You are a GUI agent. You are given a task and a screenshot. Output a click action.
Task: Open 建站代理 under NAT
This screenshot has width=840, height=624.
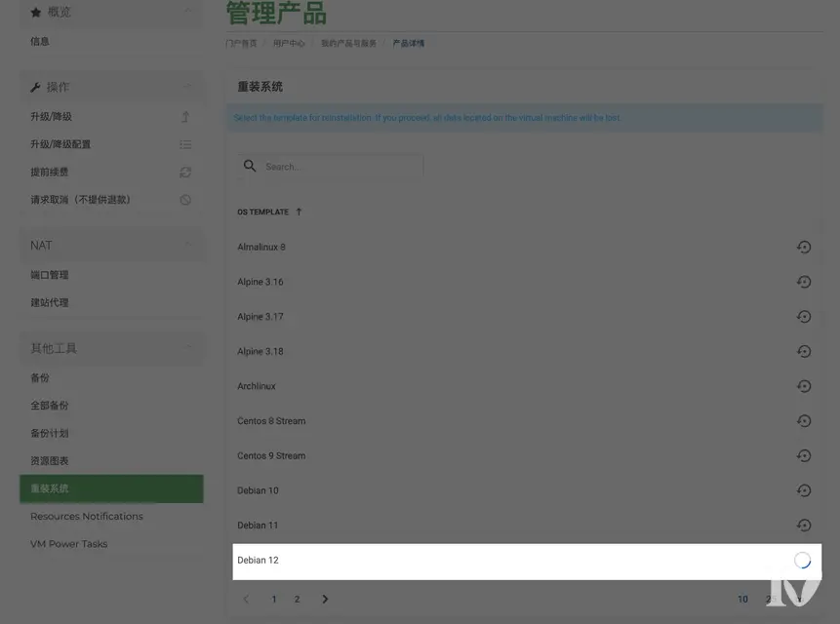click(50, 303)
